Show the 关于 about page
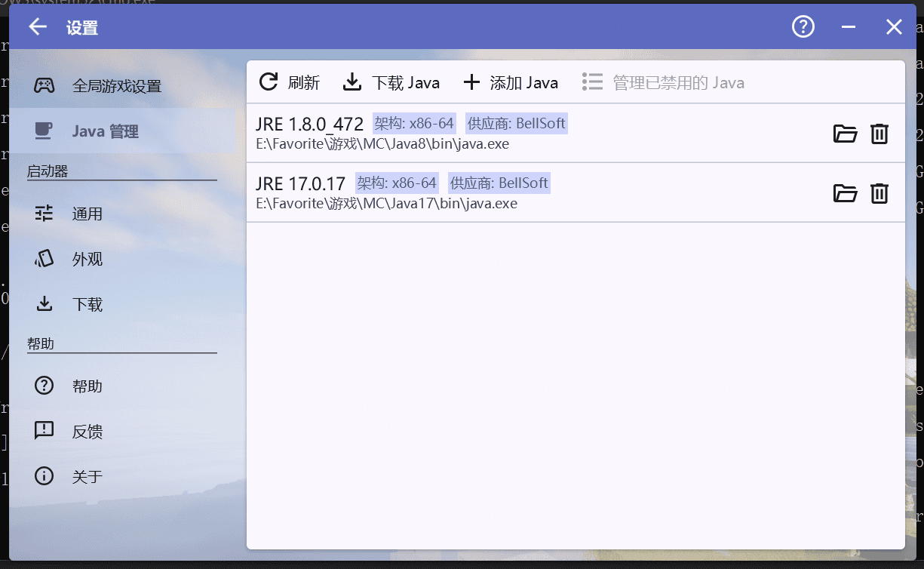 (x=87, y=477)
